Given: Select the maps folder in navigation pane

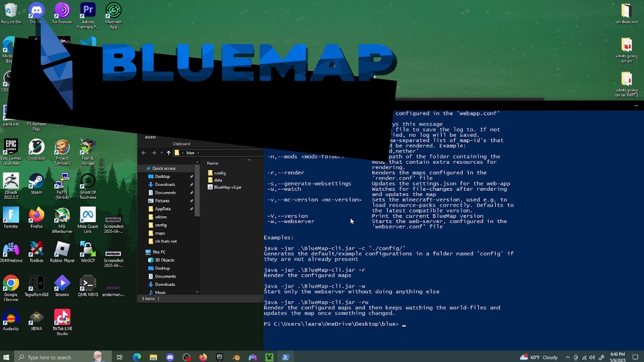Looking at the screenshot, I should [x=160, y=233].
